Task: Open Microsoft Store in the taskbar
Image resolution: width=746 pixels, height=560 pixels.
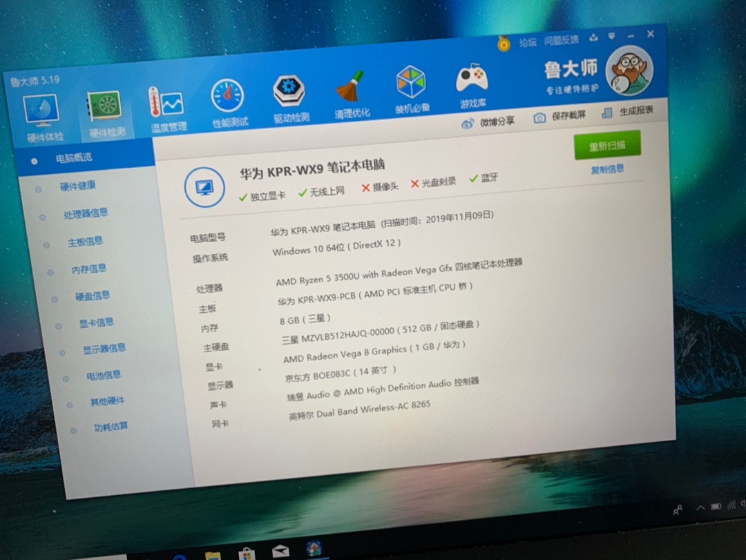Action: (x=247, y=554)
